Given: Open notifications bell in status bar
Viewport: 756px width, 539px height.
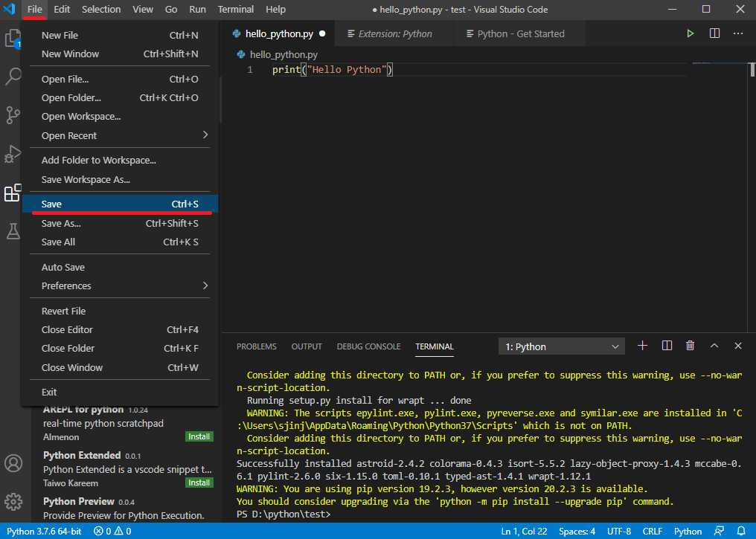Looking at the screenshot, I should tap(742, 532).
